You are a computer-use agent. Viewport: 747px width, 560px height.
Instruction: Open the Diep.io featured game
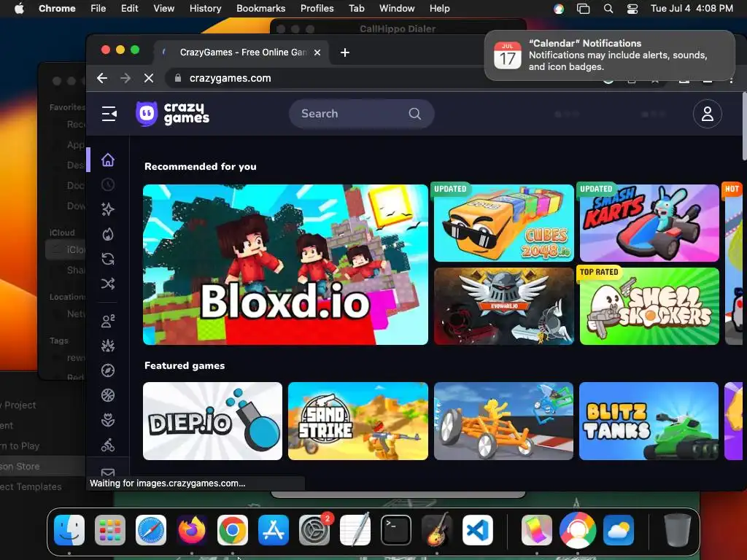point(212,421)
